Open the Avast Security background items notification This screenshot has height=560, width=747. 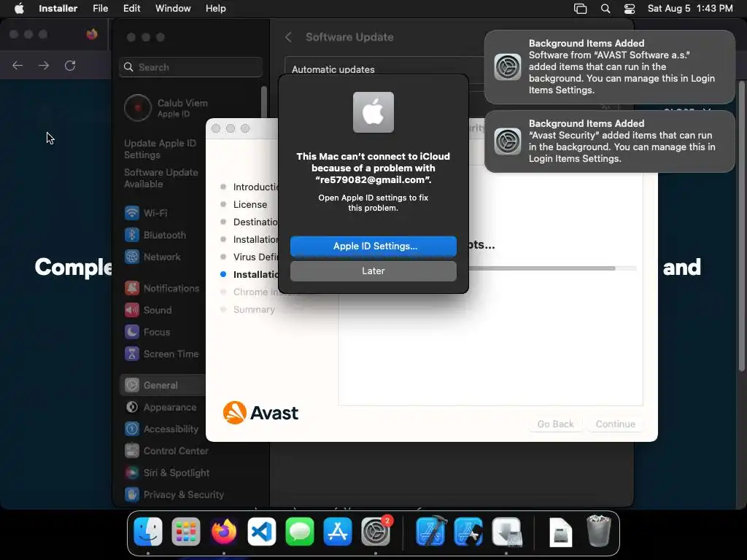[x=609, y=141]
